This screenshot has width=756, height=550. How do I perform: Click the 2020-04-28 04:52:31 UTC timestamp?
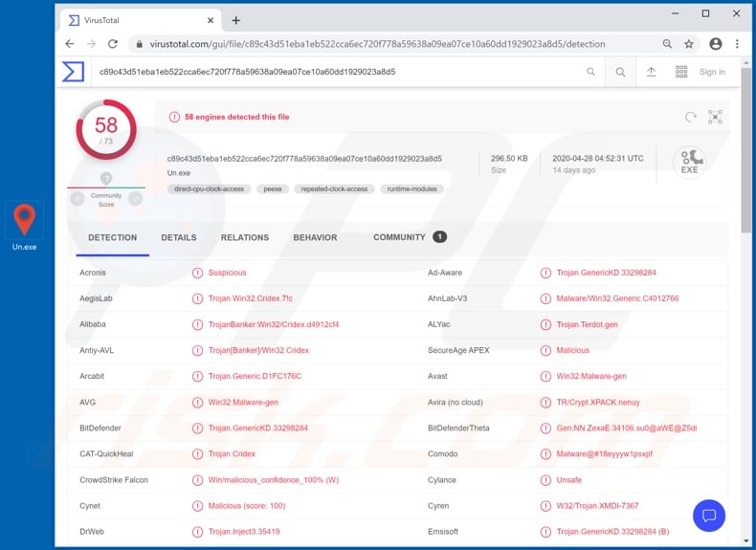click(598, 158)
